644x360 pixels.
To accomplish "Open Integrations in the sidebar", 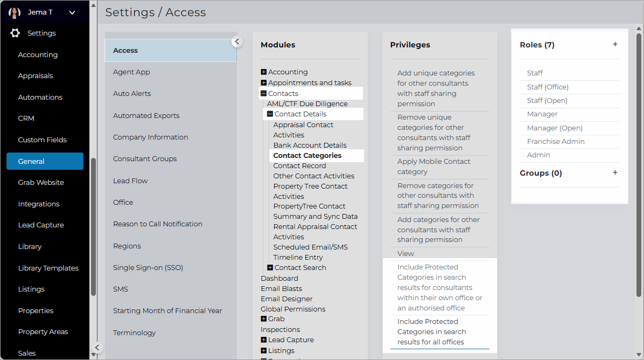I will click(x=39, y=204).
